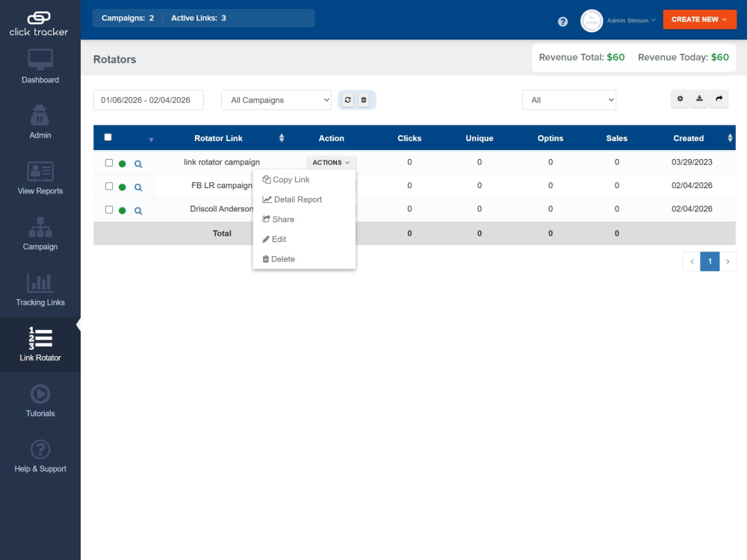Click the Active Links: 3 counter
747x560 pixels.
[x=199, y=18]
